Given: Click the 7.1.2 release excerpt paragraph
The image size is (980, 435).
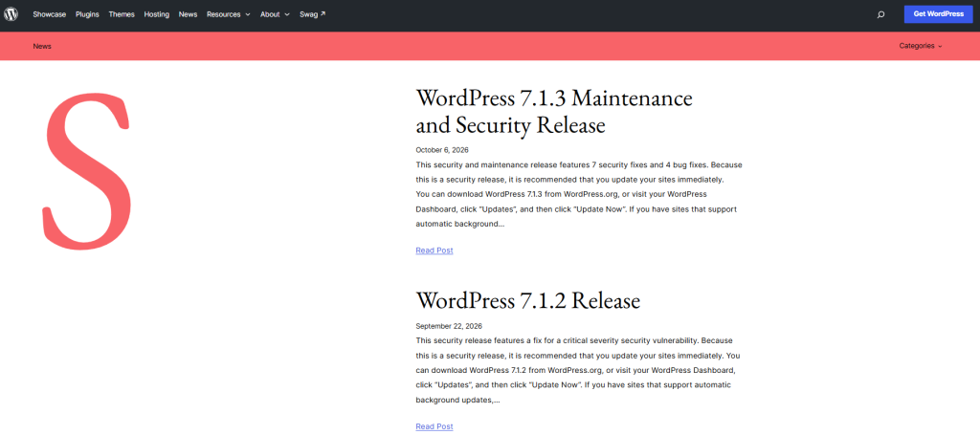Looking at the screenshot, I should pyautogui.click(x=578, y=371).
